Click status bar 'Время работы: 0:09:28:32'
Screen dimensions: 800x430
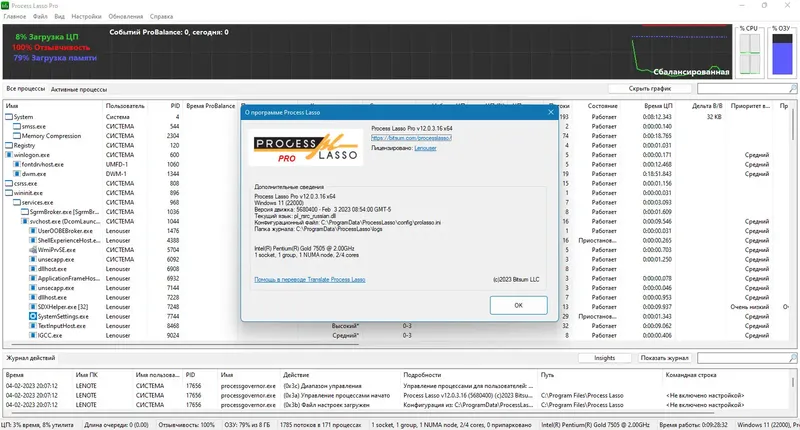point(694,425)
